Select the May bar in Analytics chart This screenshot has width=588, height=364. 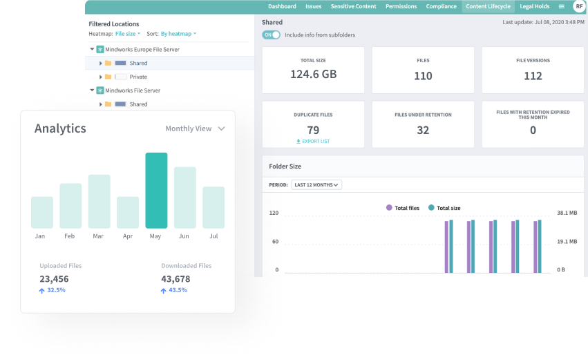tap(156, 190)
